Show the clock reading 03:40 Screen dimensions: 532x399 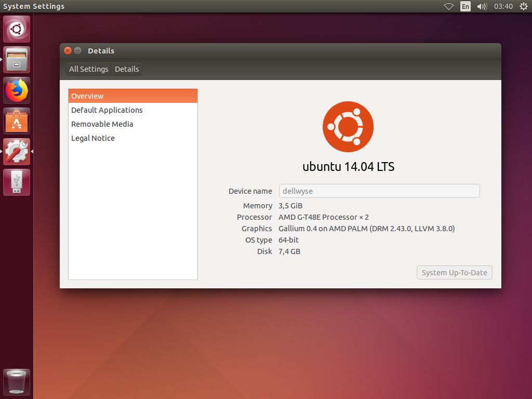point(503,6)
